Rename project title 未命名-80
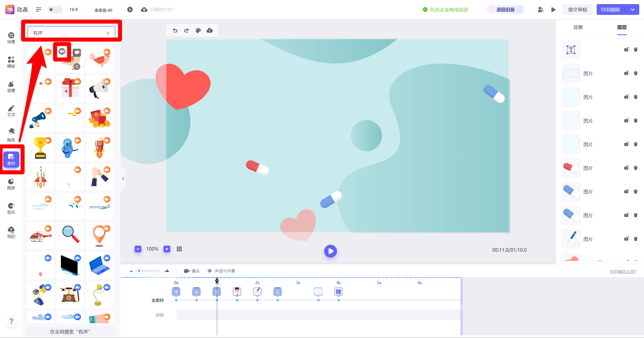Screen dimensions: 644x338 pyautogui.click(x=103, y=10)
